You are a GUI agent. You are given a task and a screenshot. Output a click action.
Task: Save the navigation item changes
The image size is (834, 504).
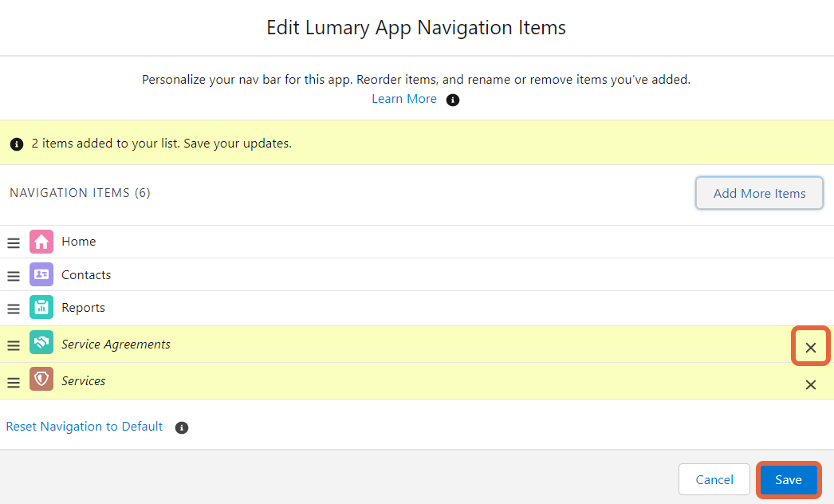click(788, 479)
